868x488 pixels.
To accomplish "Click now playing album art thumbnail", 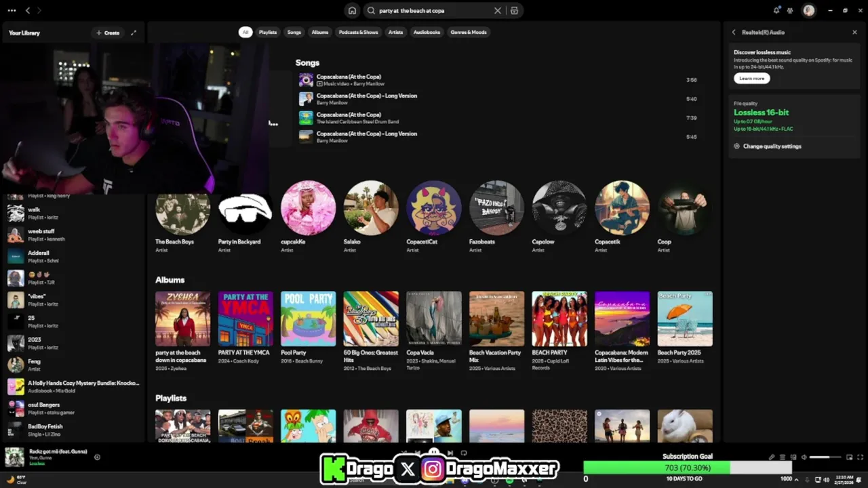I will click(14, 457).
